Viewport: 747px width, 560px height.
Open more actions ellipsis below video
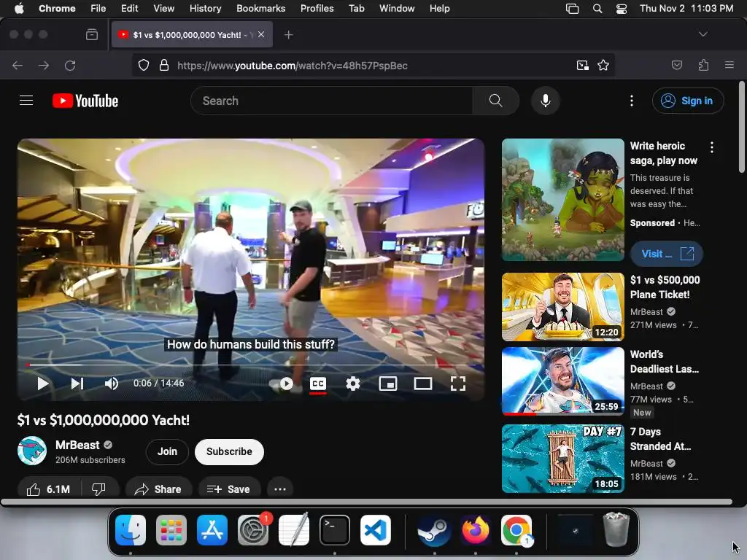point(280,489)
